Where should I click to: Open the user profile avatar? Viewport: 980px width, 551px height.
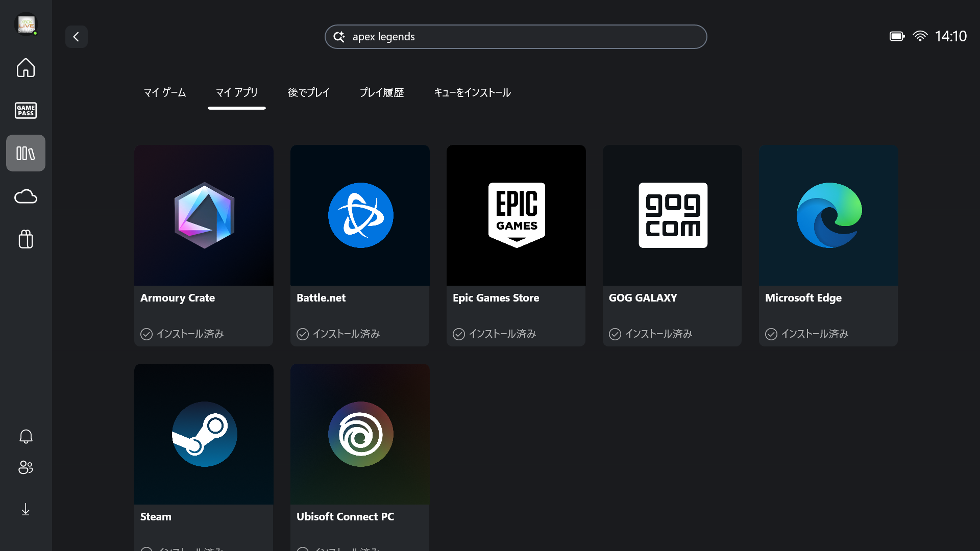click(26, 24)
